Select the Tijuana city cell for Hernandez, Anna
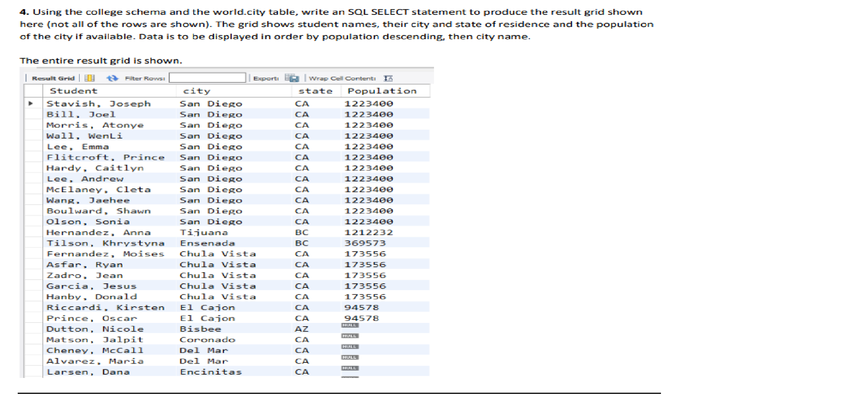 coord(204,232)
